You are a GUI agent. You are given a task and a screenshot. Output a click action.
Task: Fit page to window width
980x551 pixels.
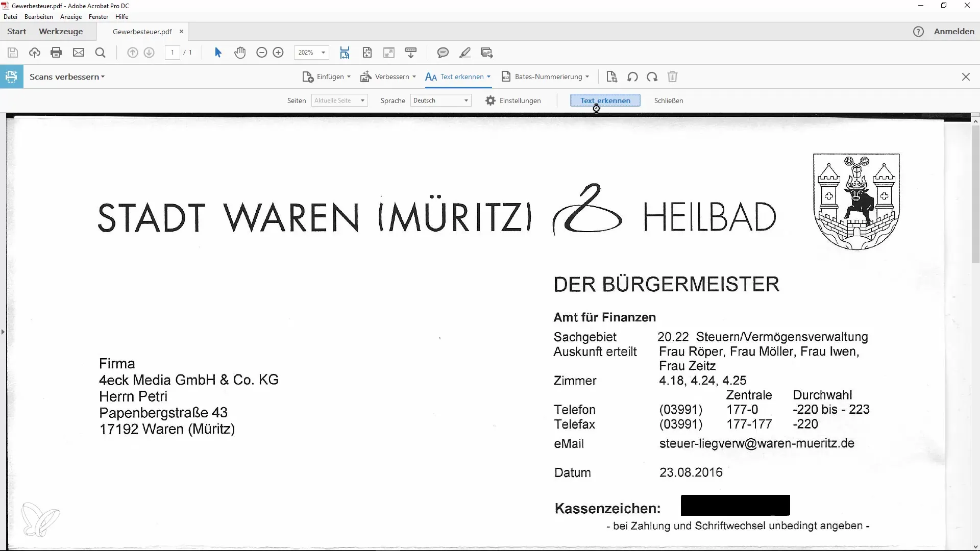point(345,53)
